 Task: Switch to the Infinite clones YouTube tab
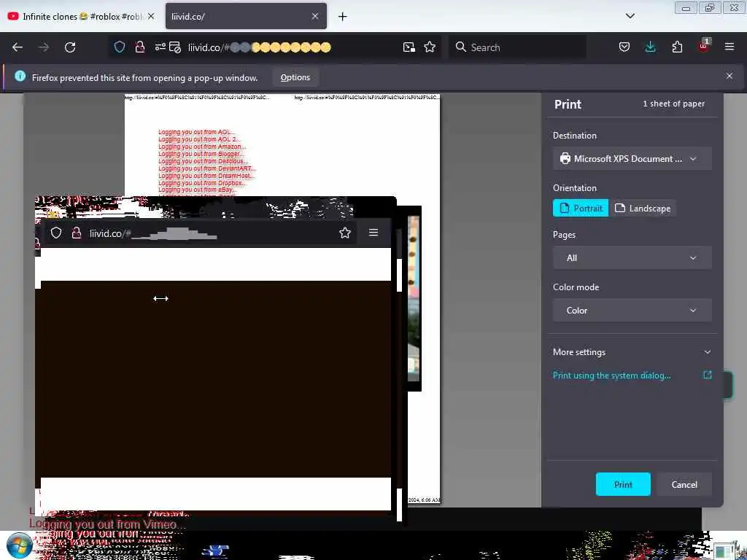click(x=81, y=16)
